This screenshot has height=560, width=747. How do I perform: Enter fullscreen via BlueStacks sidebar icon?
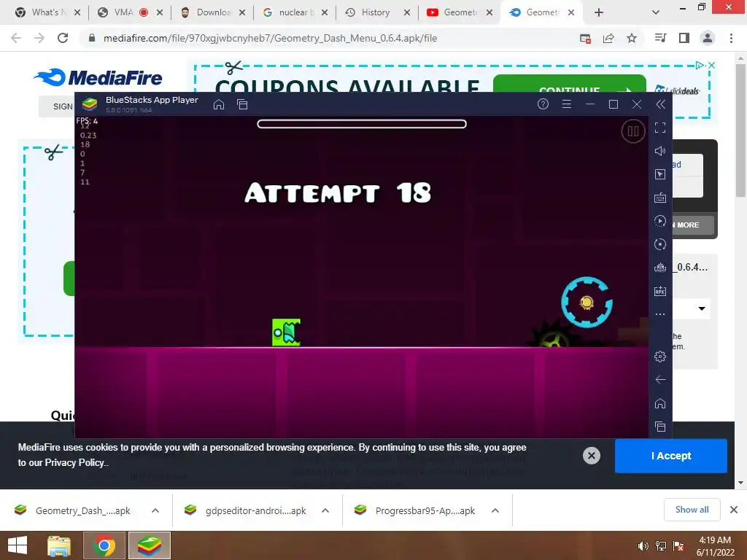click(659, 128)
